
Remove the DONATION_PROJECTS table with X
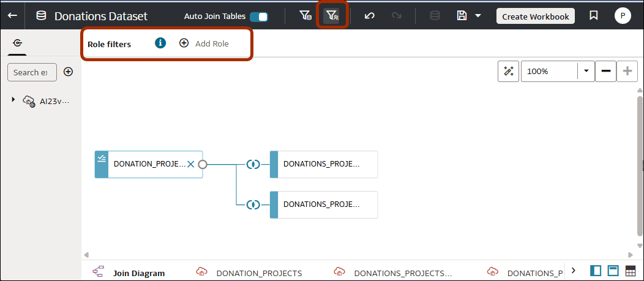point(190,164)
